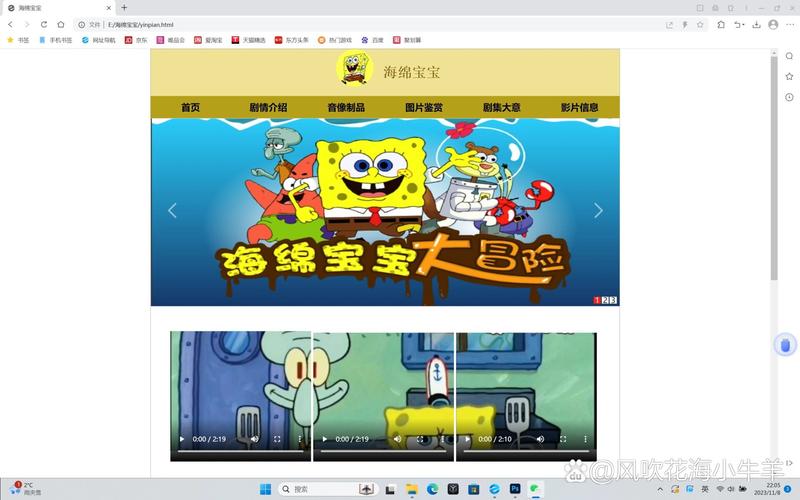Open the extensions puzzle icon in toolbar
This screenshot has height=500, width=800.
(721, 24)
